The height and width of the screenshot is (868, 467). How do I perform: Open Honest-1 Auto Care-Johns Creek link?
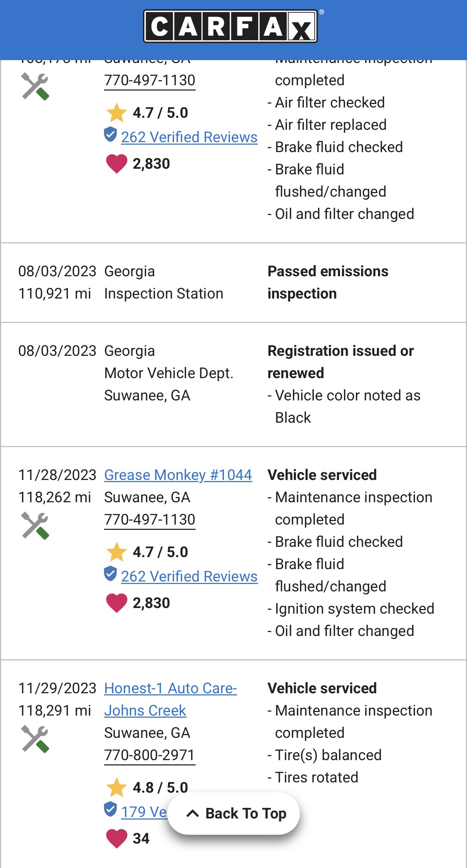[x=171, y=699]
